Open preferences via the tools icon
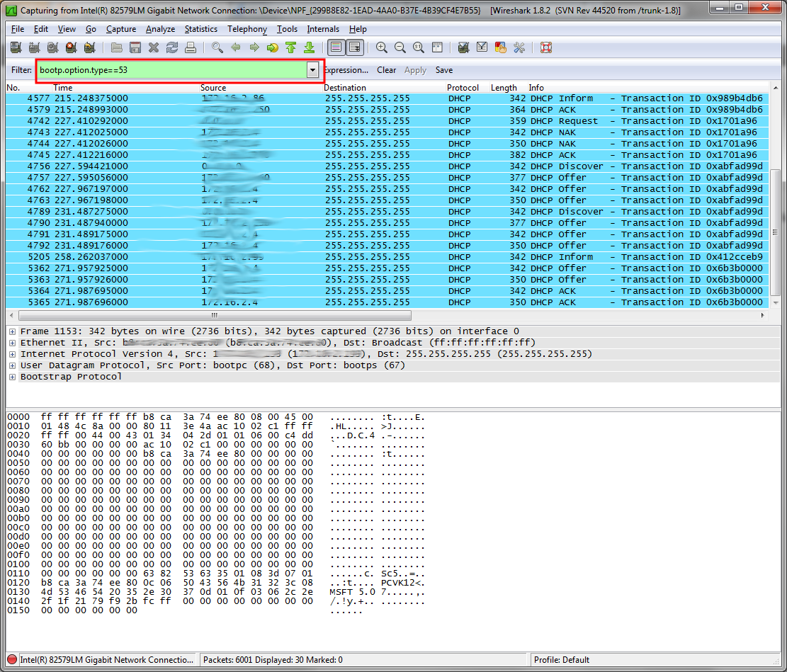This screenshot has width=787, height=672. [x=519, y=47]
